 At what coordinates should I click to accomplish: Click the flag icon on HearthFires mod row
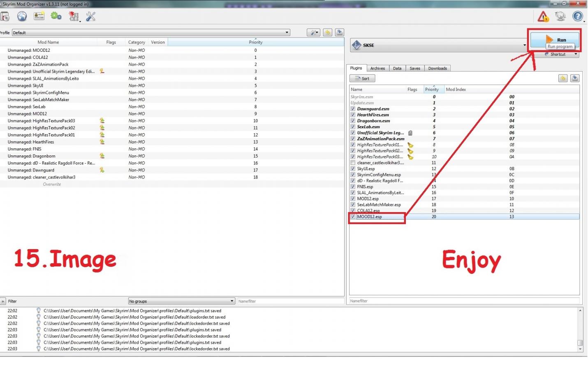102,141
